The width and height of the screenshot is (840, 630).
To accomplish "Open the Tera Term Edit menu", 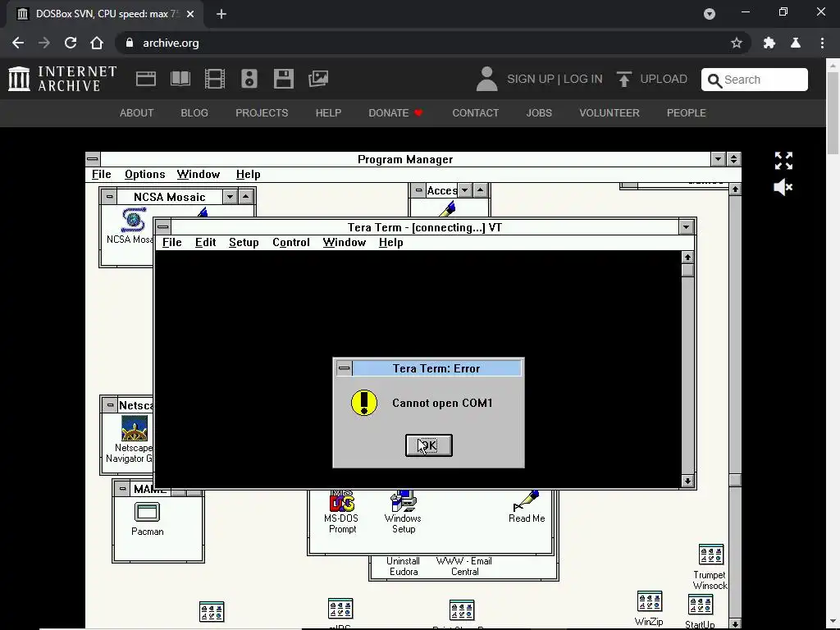I will point(205,243).
